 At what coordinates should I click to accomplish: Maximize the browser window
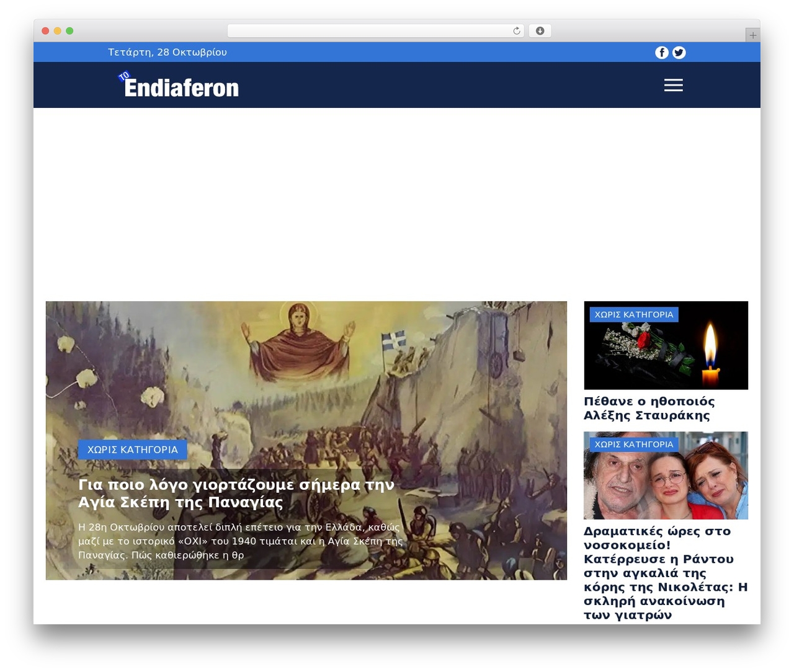coord(69,31)
